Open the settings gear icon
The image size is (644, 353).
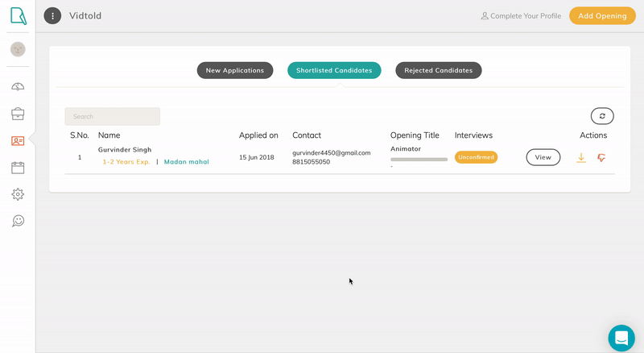(18, 194)
